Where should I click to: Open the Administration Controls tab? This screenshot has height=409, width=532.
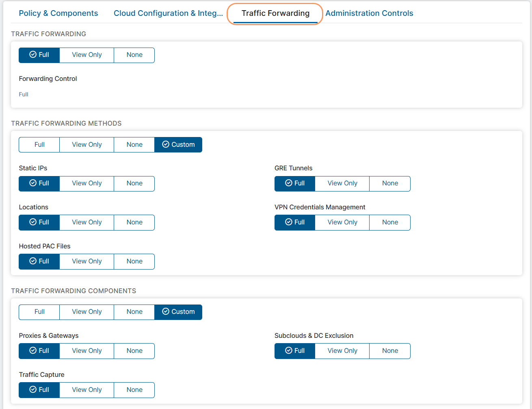pyautogui.click(x=369, y=13)
